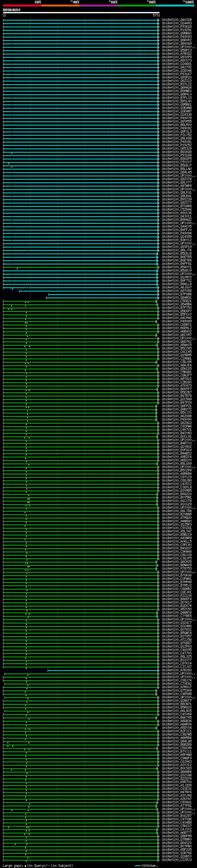The width and height of the screenshot is (197, 868).
Task: Click the cyan ~100% legend color bar
Action: [x=175, y=6]
